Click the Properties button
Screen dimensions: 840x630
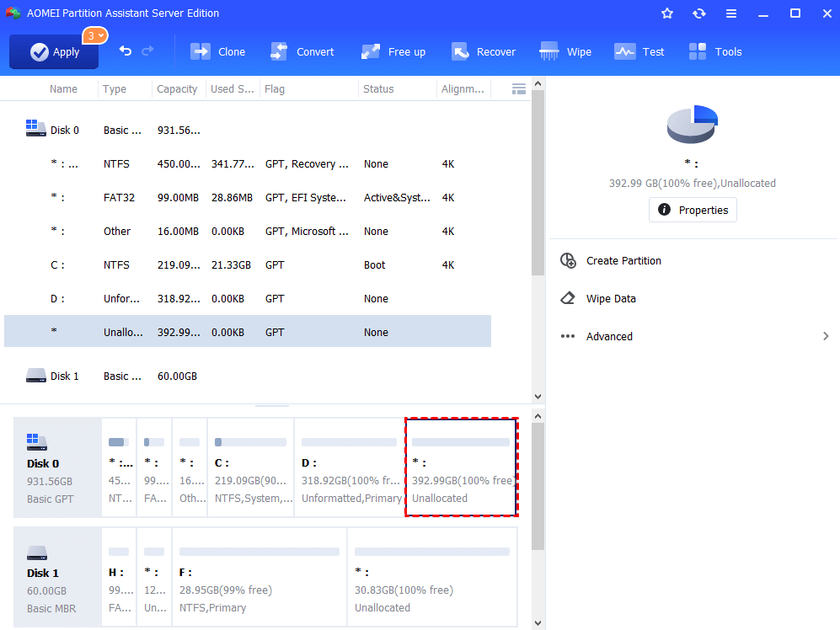click(693, 210)
